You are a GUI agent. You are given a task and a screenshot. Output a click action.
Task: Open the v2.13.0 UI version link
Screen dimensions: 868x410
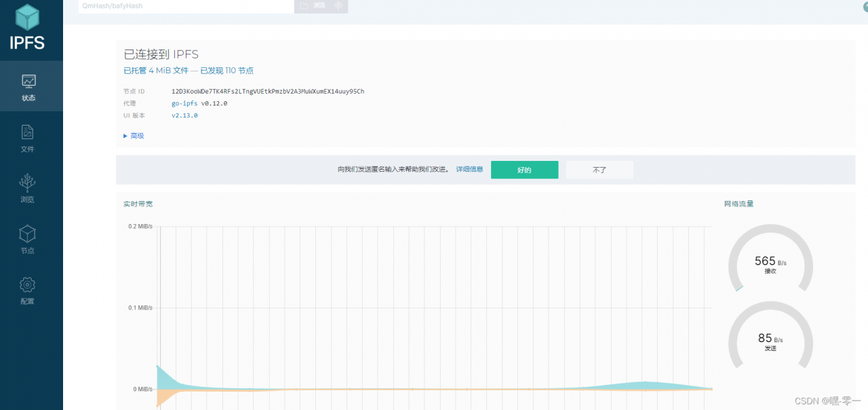click(184, 115)
